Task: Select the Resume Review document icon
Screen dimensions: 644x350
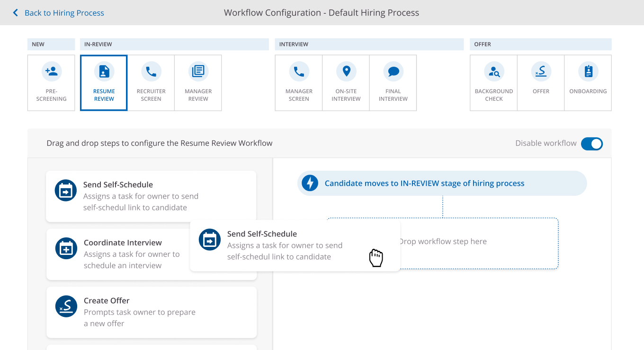Action: [x=104, y=71]
